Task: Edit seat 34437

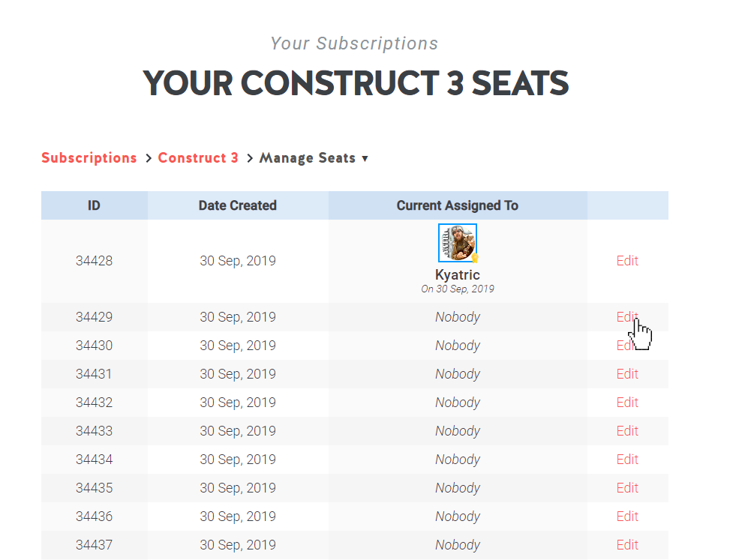Action: 627,545
